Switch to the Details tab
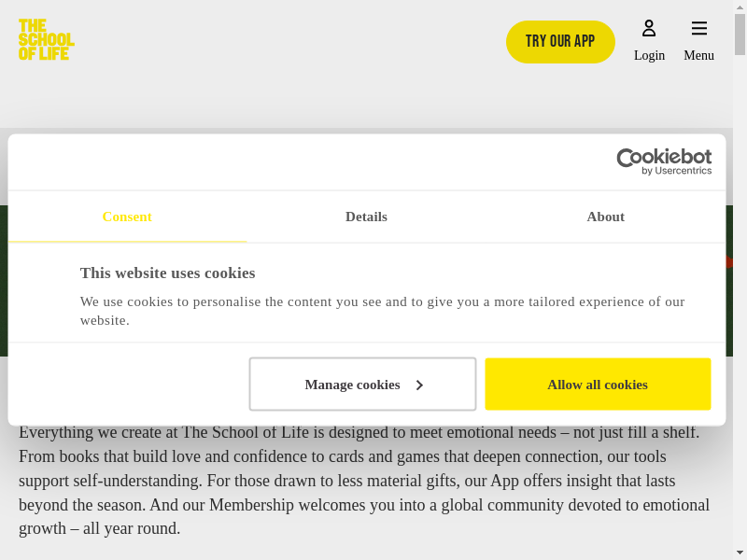The image size is (747, 560). click(366, 217)
